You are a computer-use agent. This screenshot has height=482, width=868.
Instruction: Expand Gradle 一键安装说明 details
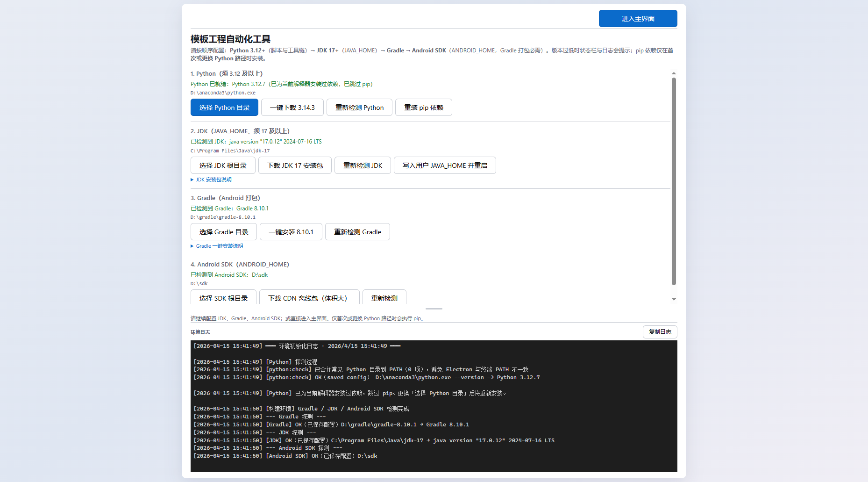[x=217, y=246]
